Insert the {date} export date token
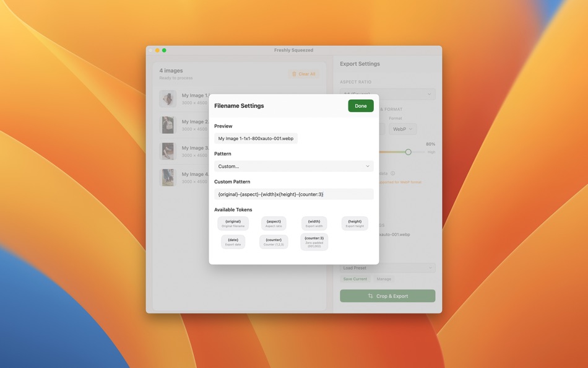This screenshot has width=588, height=368. (232, 242)
